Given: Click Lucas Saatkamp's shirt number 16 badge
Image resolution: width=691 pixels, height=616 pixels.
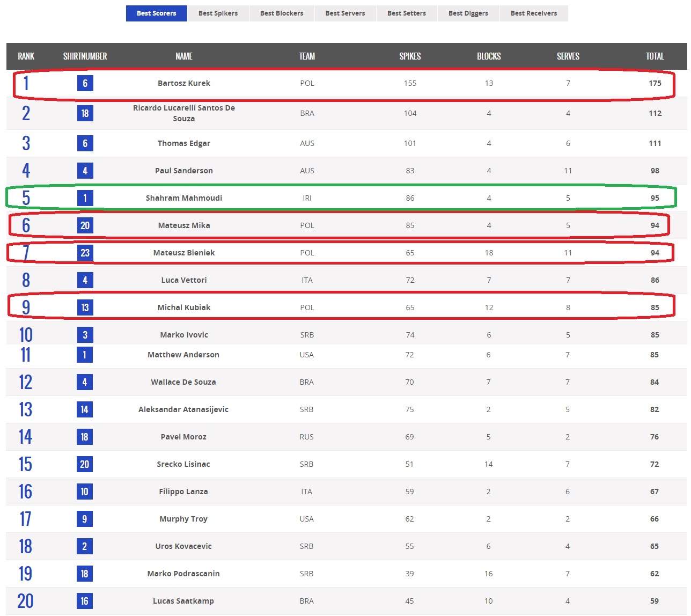Looking at the screenshot, I should 84,601.
